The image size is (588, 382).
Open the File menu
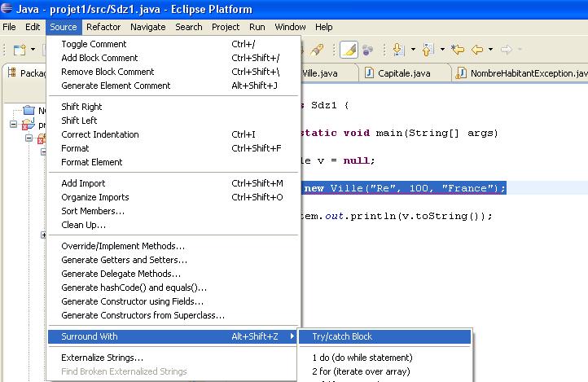coord(9,27)
